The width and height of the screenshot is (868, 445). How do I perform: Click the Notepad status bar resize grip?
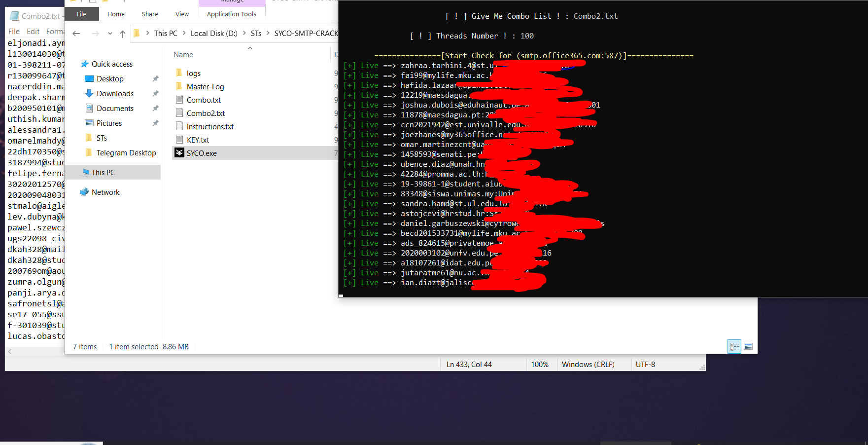(x=702, y=367)
